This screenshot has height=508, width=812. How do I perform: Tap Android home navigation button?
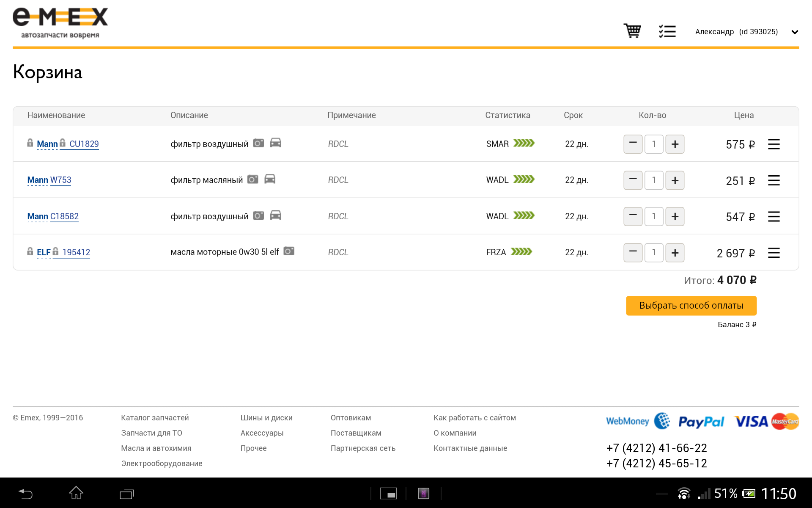click(x=76, y=493)
